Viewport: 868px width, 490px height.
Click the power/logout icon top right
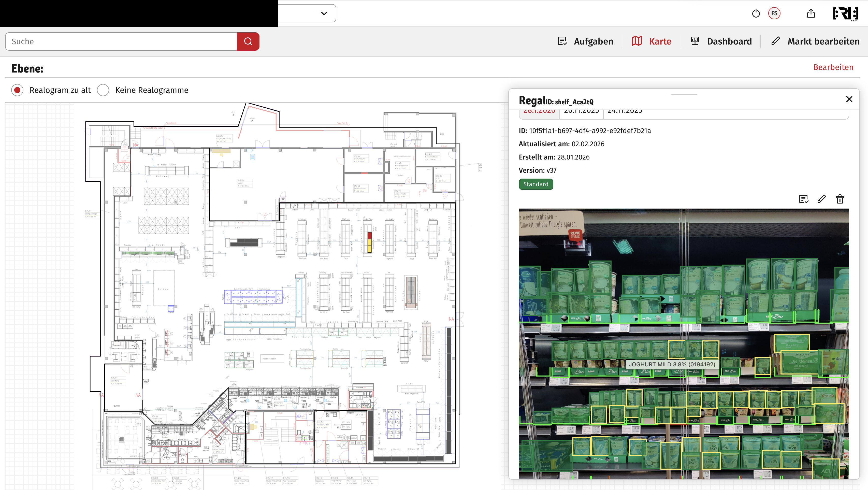(756, 13)
